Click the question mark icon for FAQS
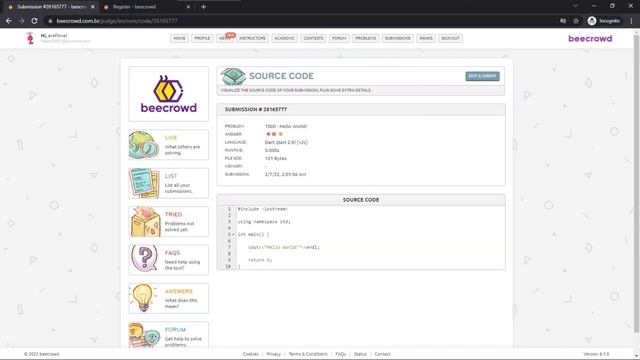 pyautogui.click(x=144, y=259)
